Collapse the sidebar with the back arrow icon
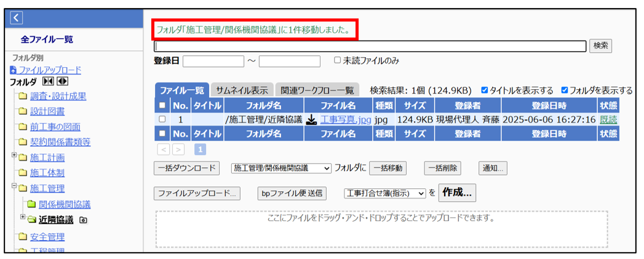Screen dimensions: 644x259 pos(17,18)
